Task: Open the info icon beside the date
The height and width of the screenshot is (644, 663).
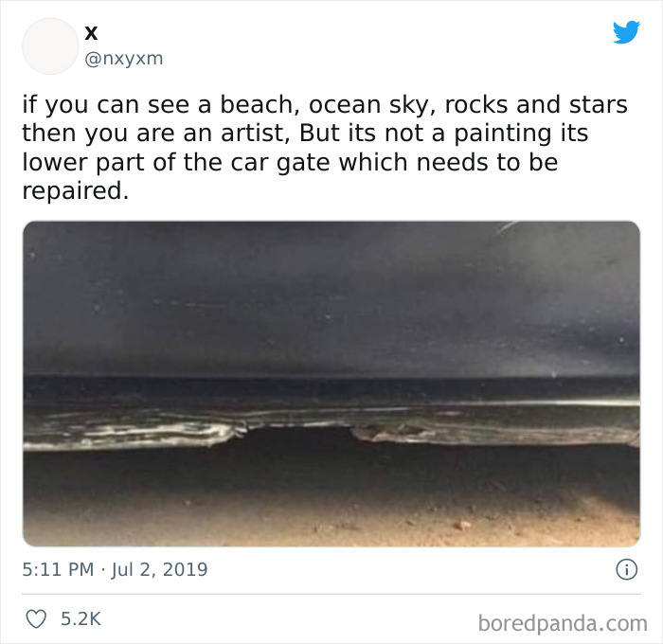Action: [625, 570]
